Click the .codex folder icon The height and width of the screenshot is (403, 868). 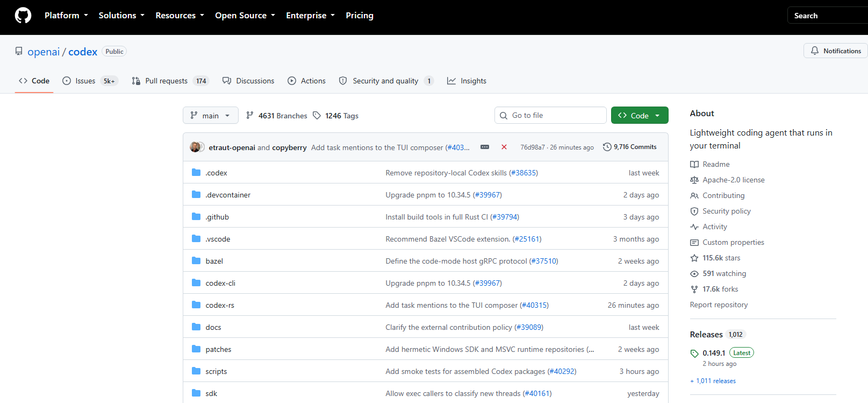[x=196, y=173]
